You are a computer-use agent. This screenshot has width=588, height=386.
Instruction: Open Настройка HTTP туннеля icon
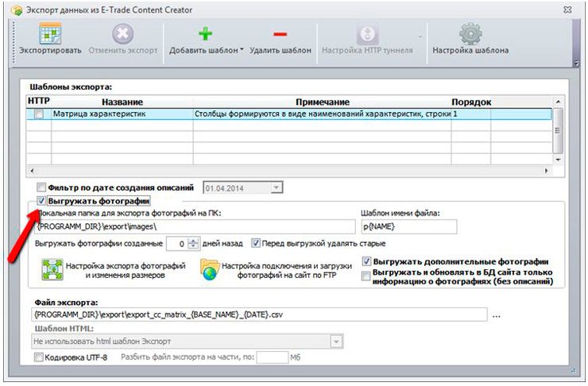coord(367,34)
